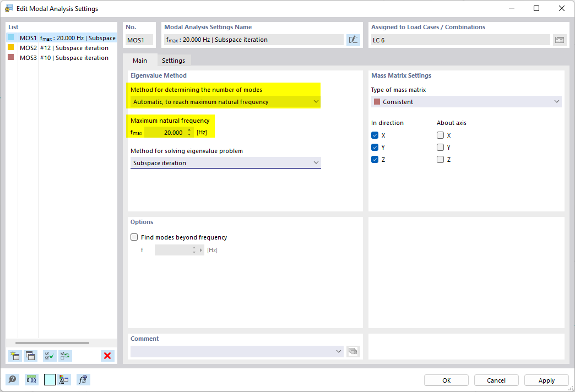This screenshot has height=392, width=575.
Task: Uncheck the In direction X checkbox
Action: (375, 135)
